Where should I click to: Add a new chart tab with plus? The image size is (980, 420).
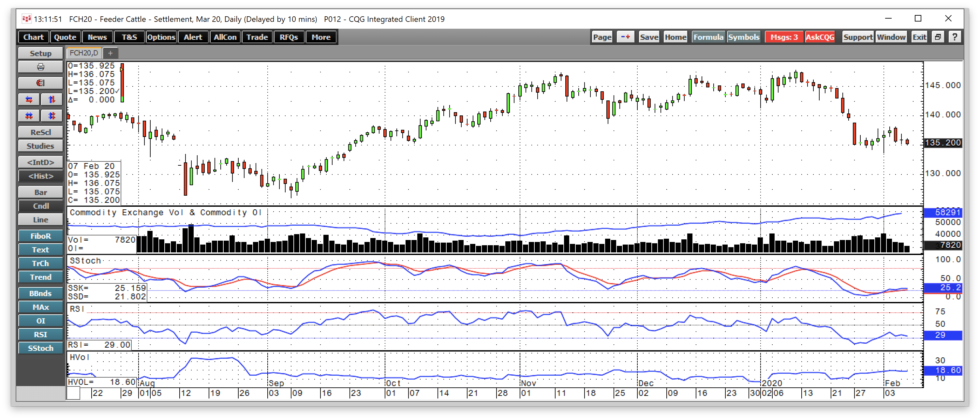pyautogui.click(x=110, y=53)
